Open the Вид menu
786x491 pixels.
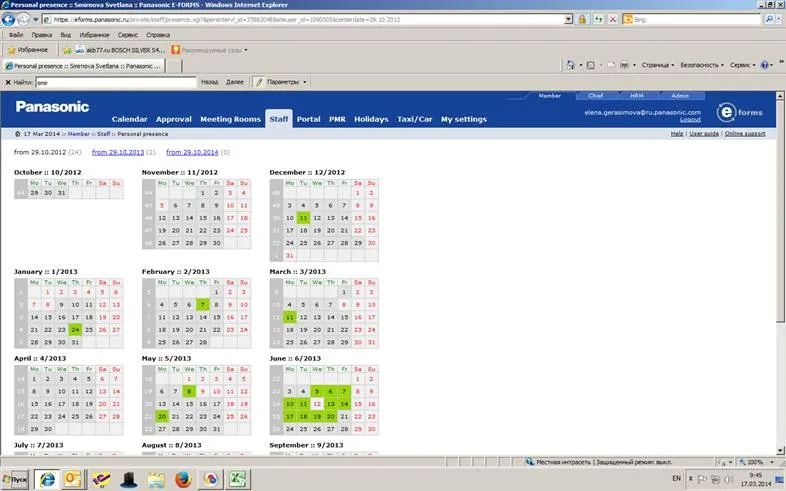66,35
